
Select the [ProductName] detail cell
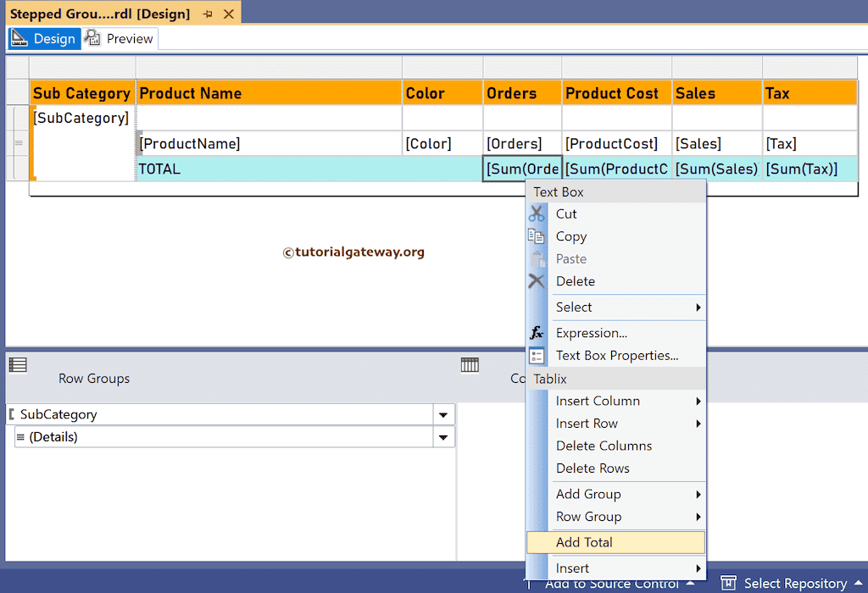[x=269, y=144]
